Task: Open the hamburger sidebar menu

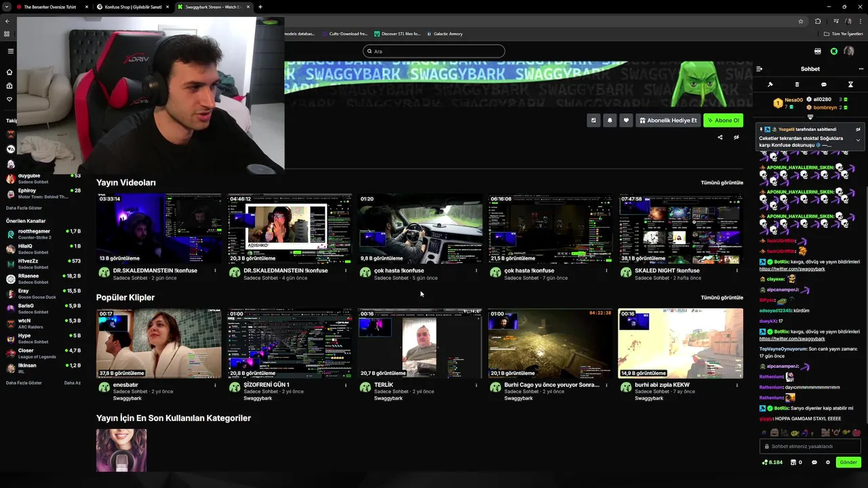Action: point(10,51)
